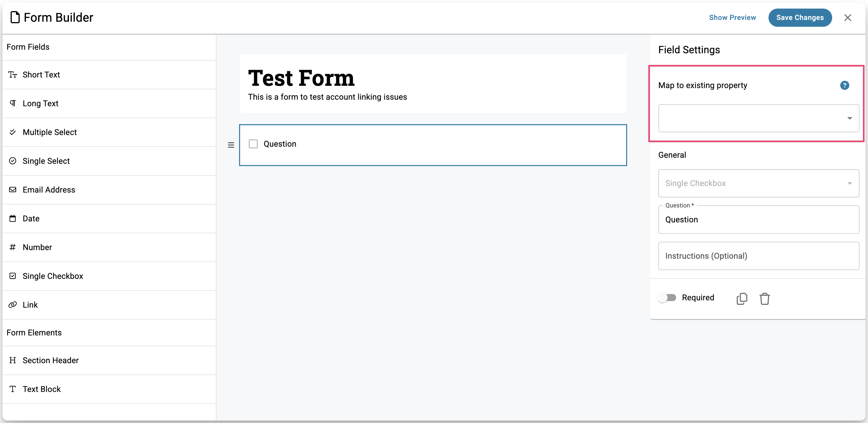Viewport: 868px width, 423px height.
Task: Add a Multiple Select field
Action: 50,132
